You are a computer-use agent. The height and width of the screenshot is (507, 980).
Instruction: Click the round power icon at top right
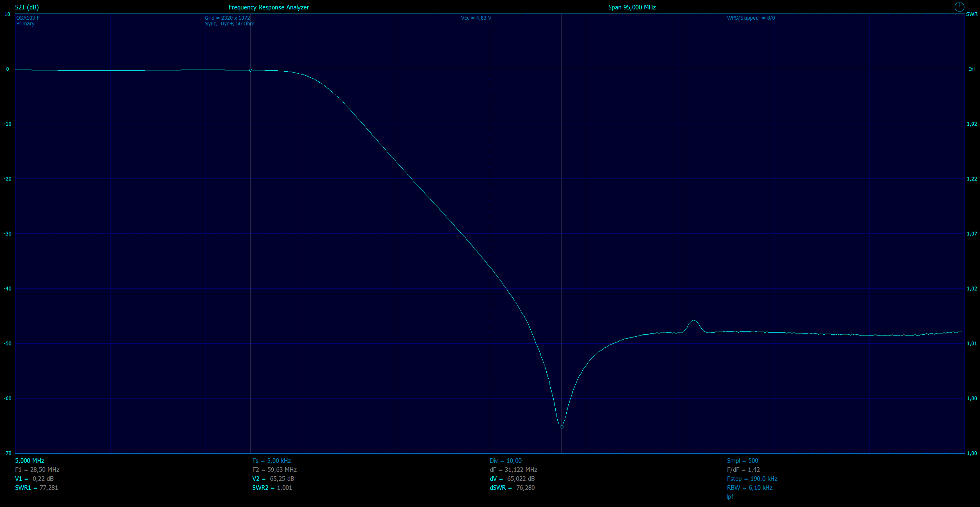point(959,7)
